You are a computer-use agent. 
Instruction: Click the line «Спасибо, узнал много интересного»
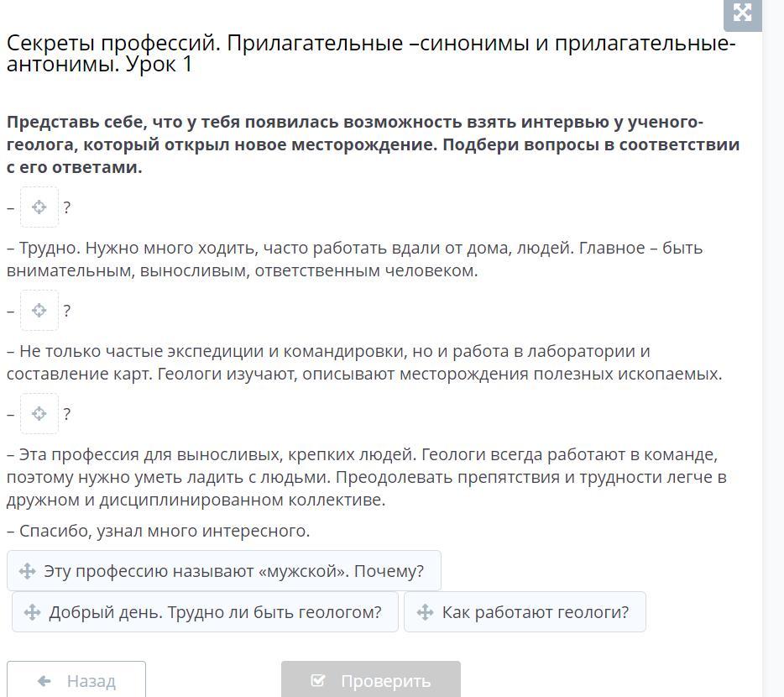point(159,531)
